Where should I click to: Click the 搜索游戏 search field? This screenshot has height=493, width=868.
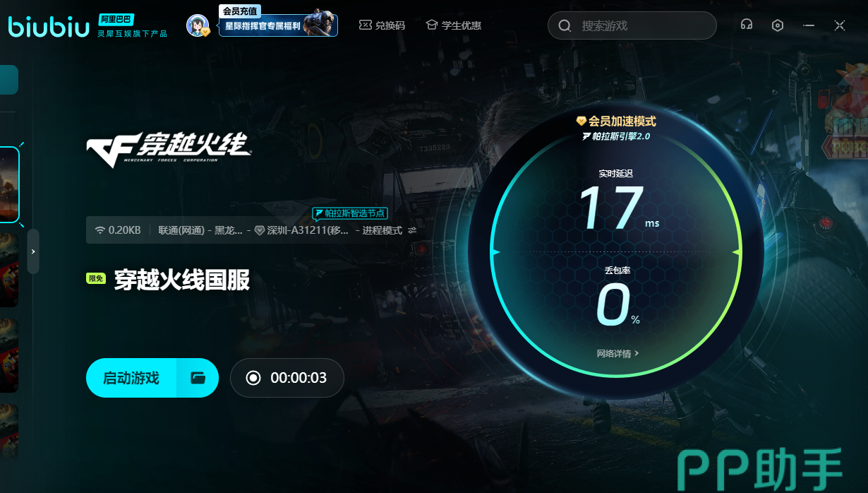click(632, 25)
